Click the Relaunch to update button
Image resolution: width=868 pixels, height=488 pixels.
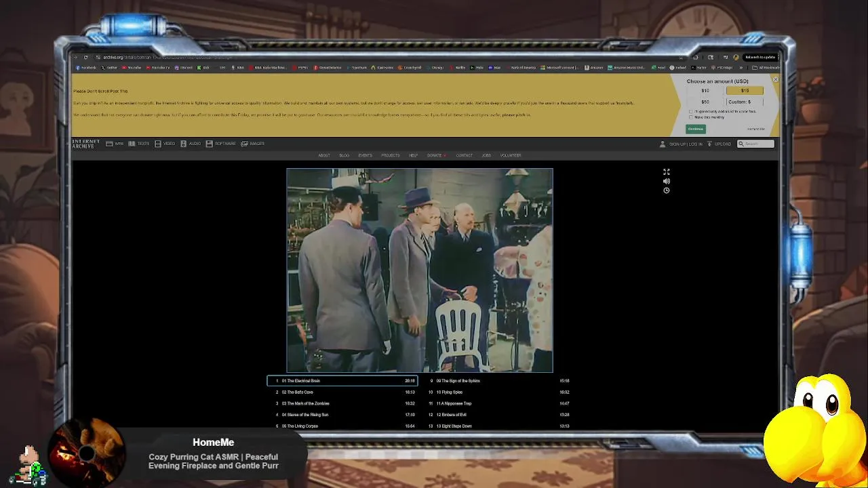click(x=760, y=57)
